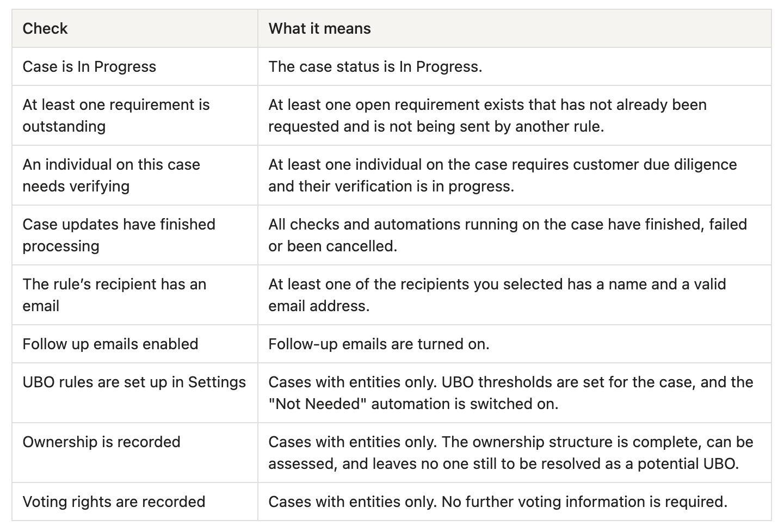This screenshot has height=532, width=778.
Task: Click the 'Check' column header
Action: pyautogui.click(x=45, y=28)
